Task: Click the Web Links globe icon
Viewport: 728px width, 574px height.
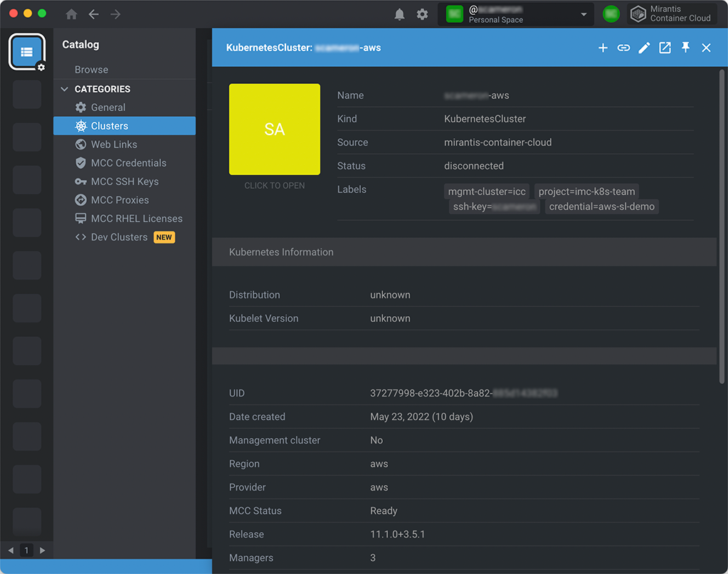Action: click(x=81, y=145)
